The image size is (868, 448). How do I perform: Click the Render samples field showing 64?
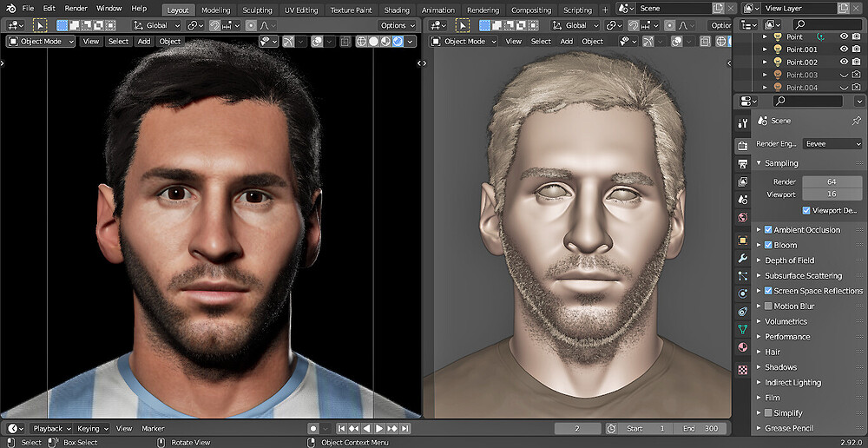click(832, 181)
